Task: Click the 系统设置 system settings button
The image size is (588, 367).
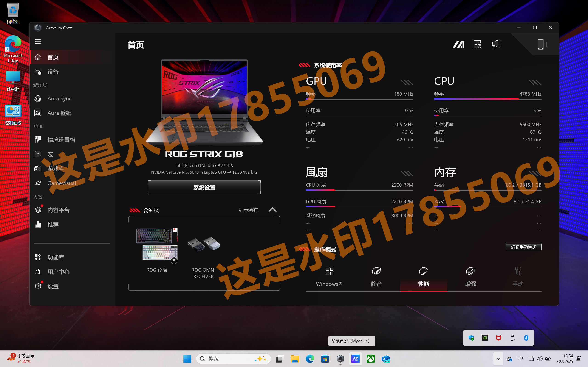Action: (x=204, y=187)
